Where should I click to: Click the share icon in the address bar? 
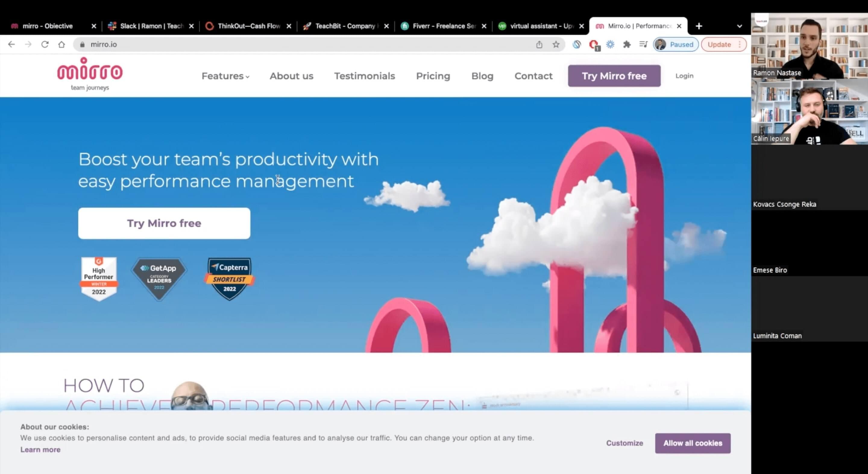[x=539, y=45]
